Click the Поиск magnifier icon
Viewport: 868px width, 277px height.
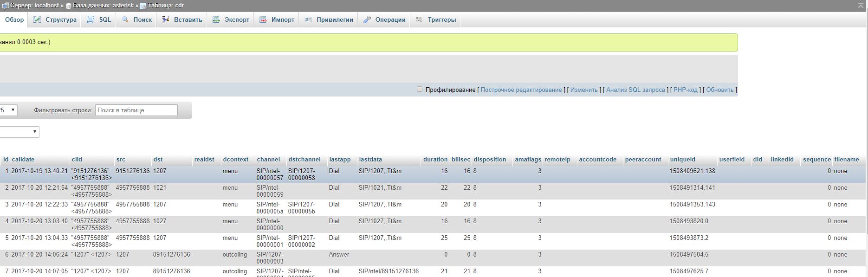click(125, 20)
